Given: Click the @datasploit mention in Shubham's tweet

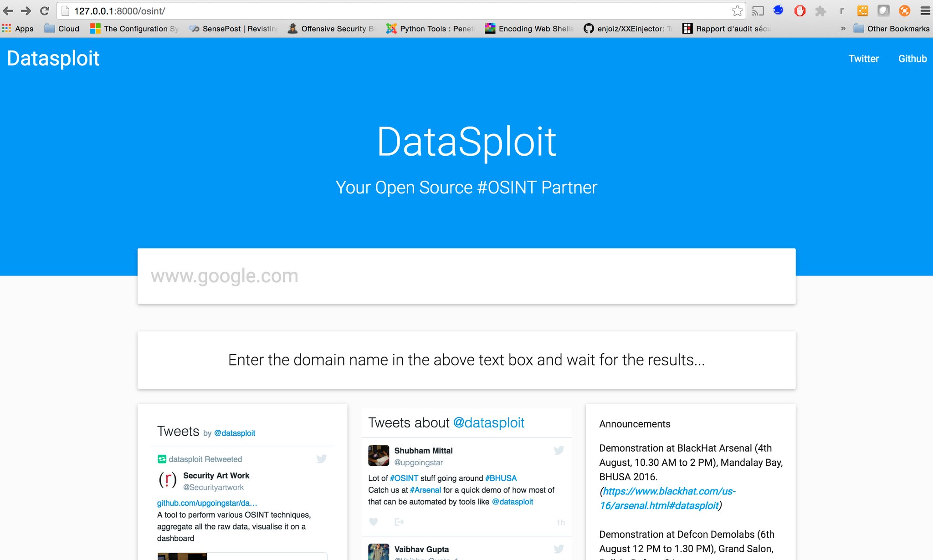Looking at the screenshot, I should point(512,502).
